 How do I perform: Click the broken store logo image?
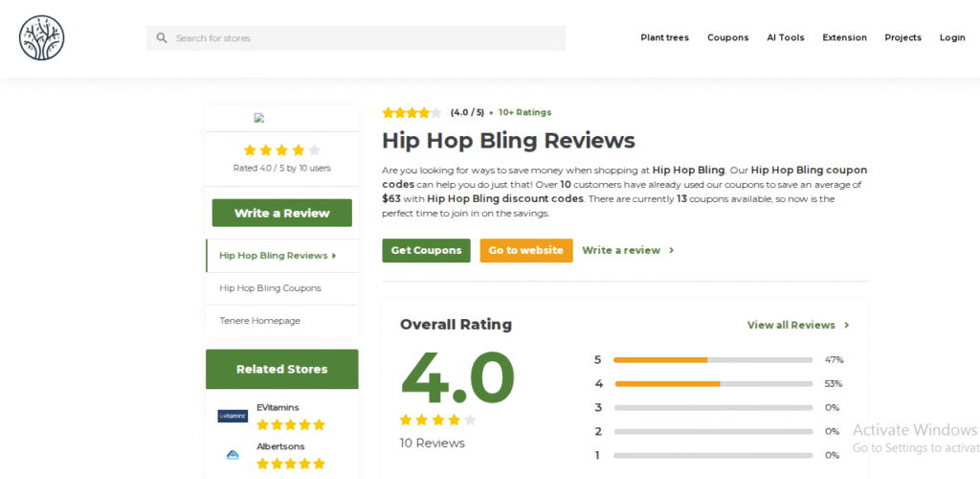coord(258,118)
